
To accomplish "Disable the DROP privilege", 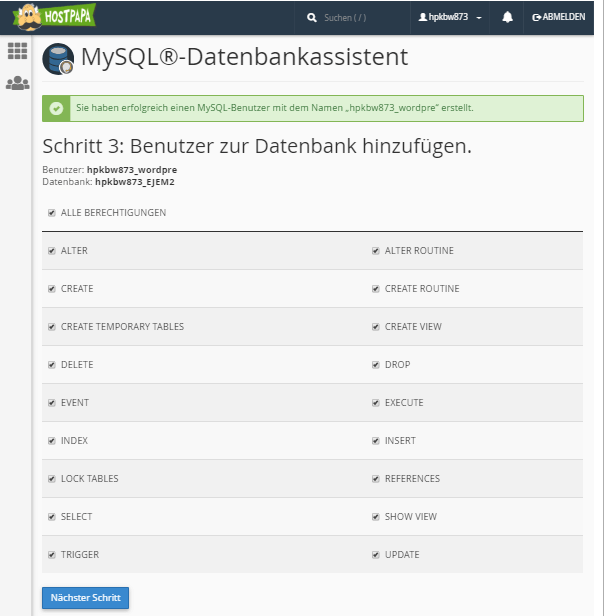I will pos(376,365).
